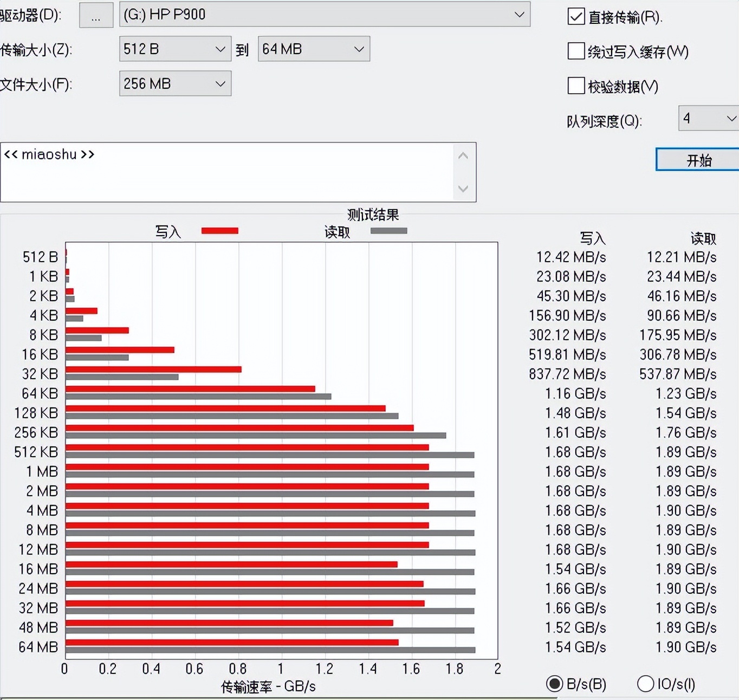Switch to IO/s(I) display mode
The height and width of the screenshot is (700, 739).
click(x=645, y=684)
